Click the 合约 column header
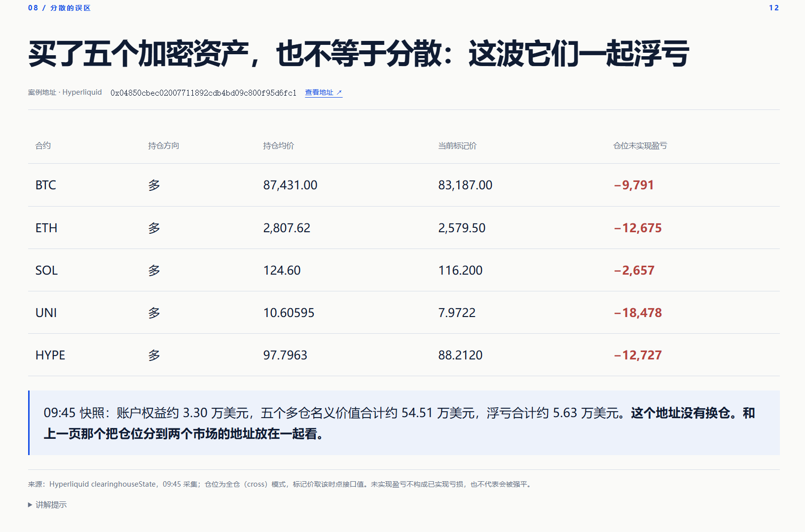Viewport: 805px width, 532px height. 43,145
